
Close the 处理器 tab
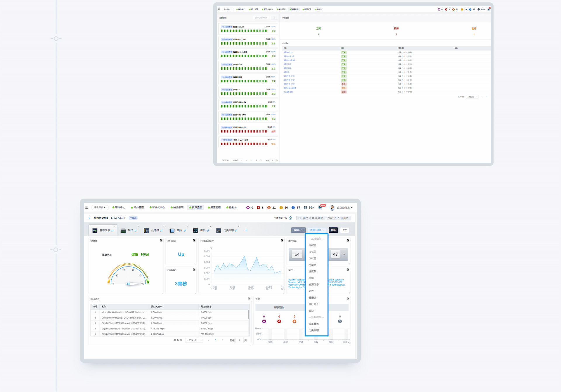164,227
